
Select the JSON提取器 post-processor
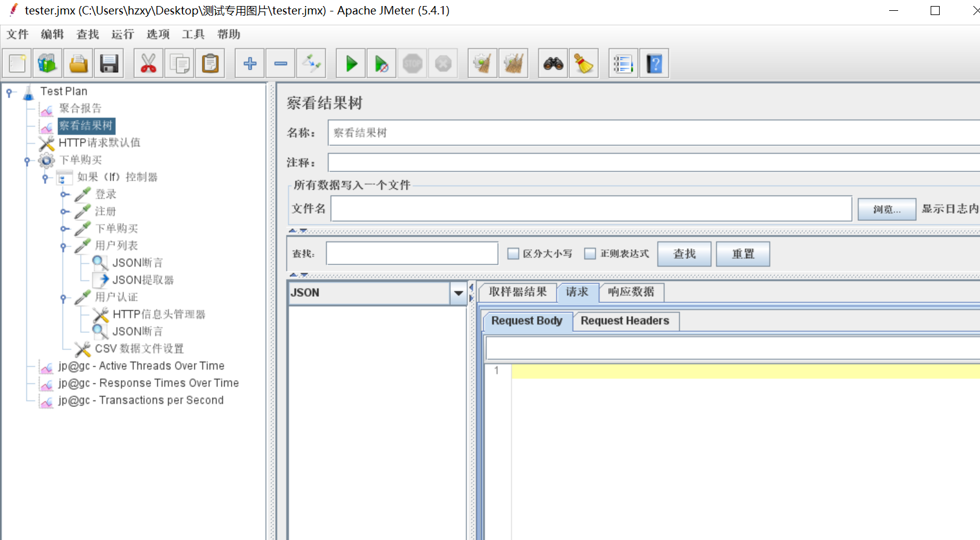pyautogui.click(x=143, y=280)
